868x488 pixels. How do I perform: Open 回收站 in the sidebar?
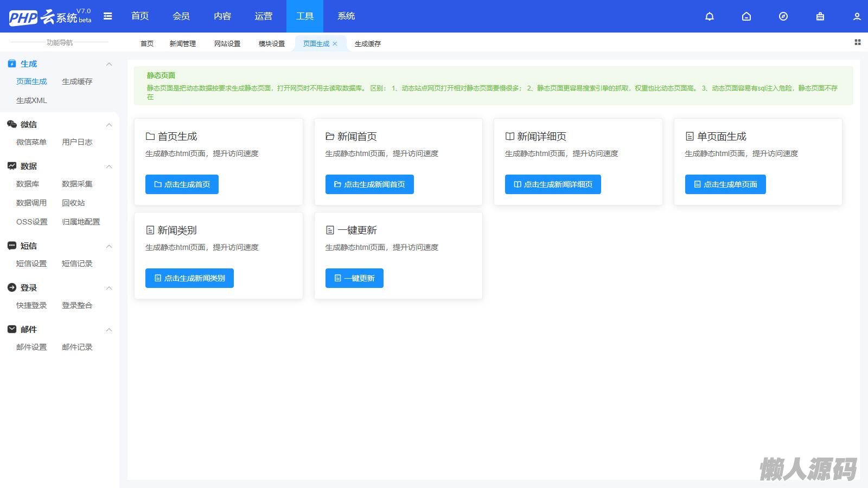click(73, 203)
